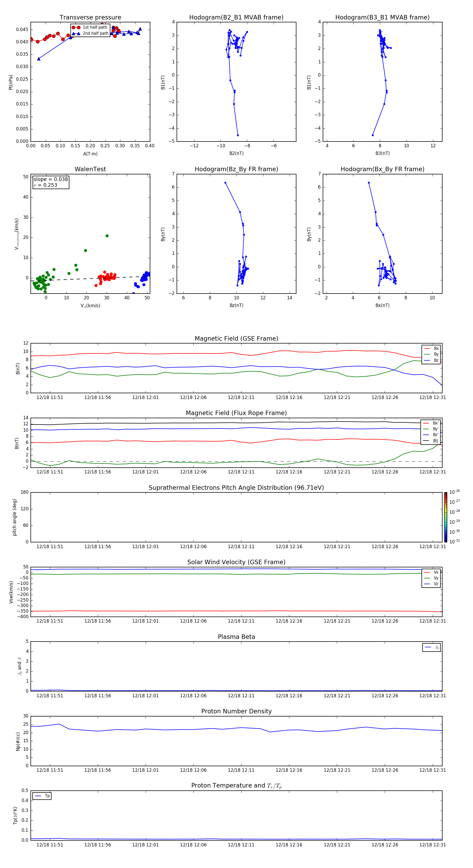Click the 'slope = 0.038' annotation
The image size is (473, 868).
(50, 179)
